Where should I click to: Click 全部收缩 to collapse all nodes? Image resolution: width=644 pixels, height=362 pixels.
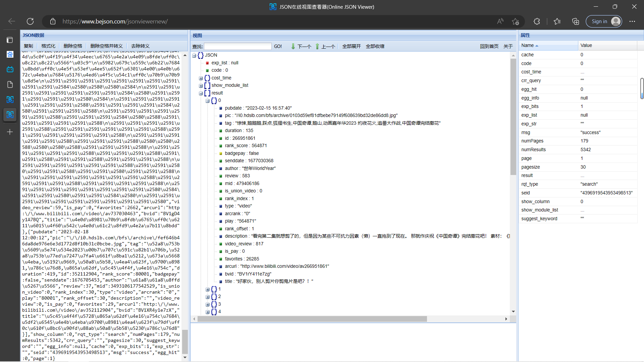(x=375, y=46)
